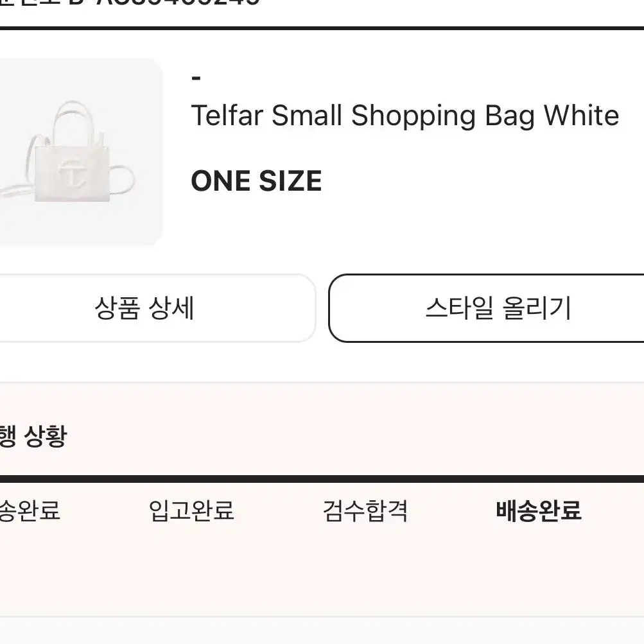Select the 입고완료 progress step
This screenshot has width=644, height=644.
pyautogui.click(x=191, y=510)
